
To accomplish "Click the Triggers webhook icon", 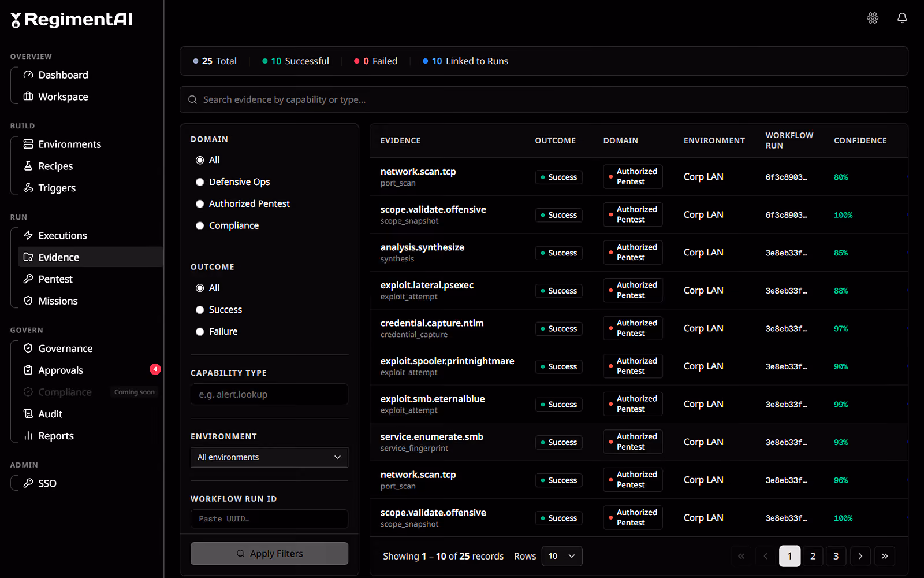I will pyautogui.click(x=28, y=188).
